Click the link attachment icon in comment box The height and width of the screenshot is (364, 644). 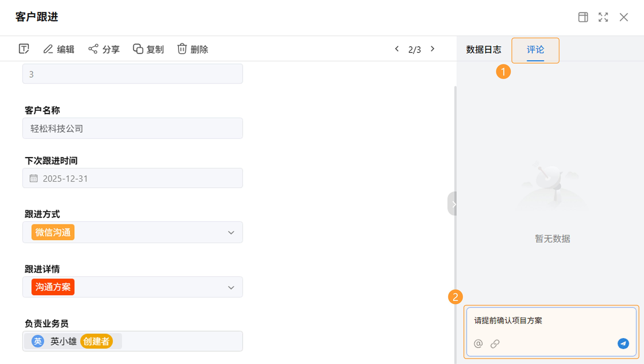pyautogui.click(x=495, y=344)
